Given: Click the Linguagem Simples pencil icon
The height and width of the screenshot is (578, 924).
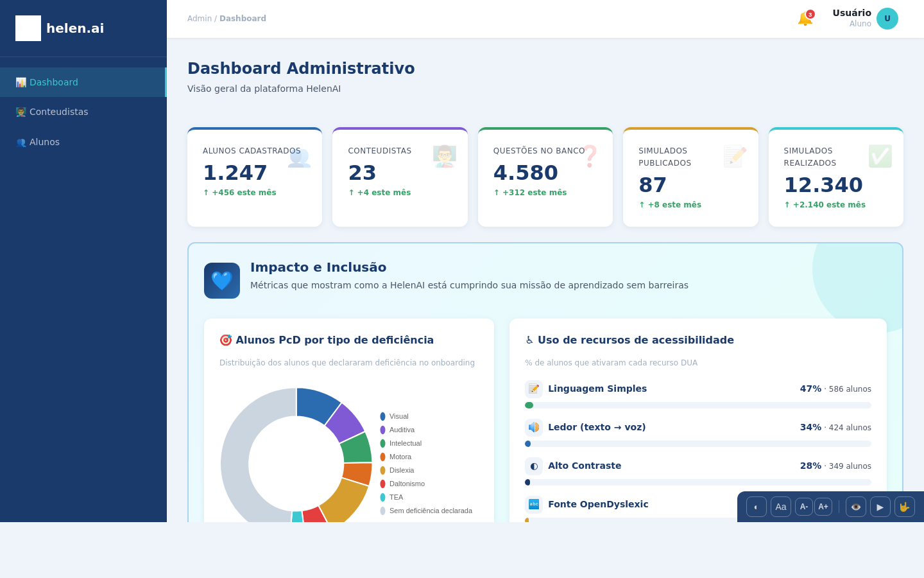Looking at the screenshot, I should 533,389.
